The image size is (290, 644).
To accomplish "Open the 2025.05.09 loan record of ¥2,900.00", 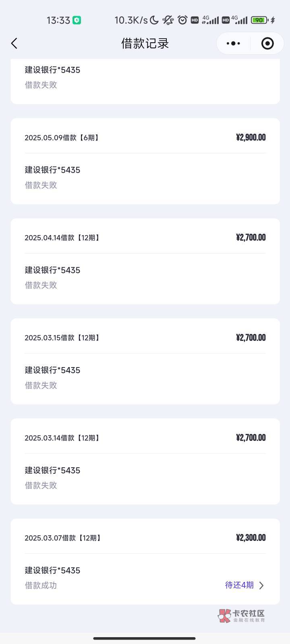I will pyautogui.click(x=145, y=161).
